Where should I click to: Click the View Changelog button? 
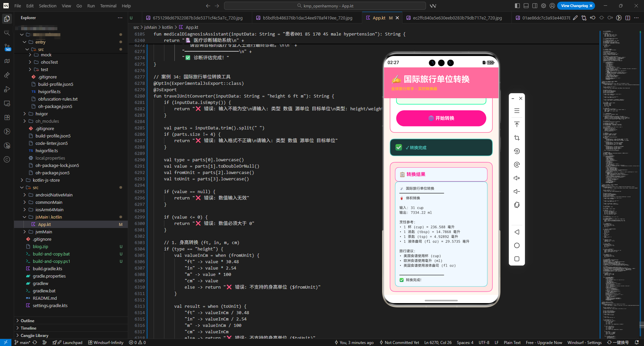(x=574, y=6)
